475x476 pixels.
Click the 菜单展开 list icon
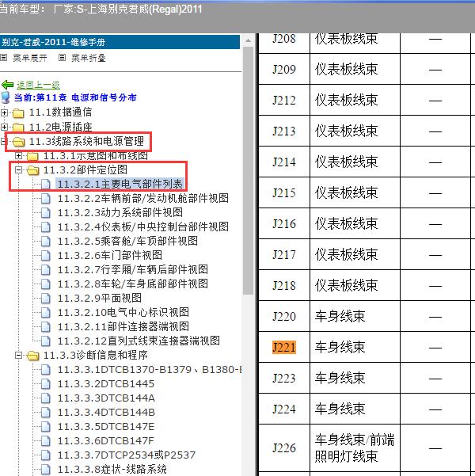tap(4, 57)
